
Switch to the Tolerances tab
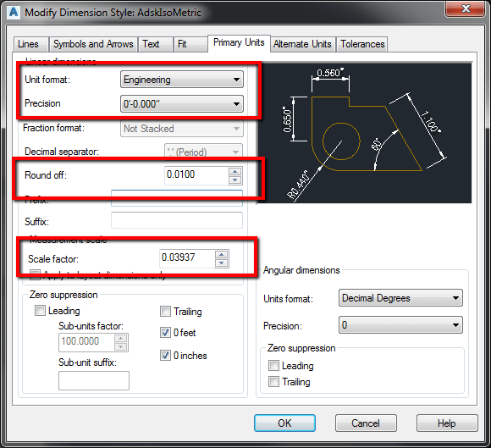click(x=362, y=44)
